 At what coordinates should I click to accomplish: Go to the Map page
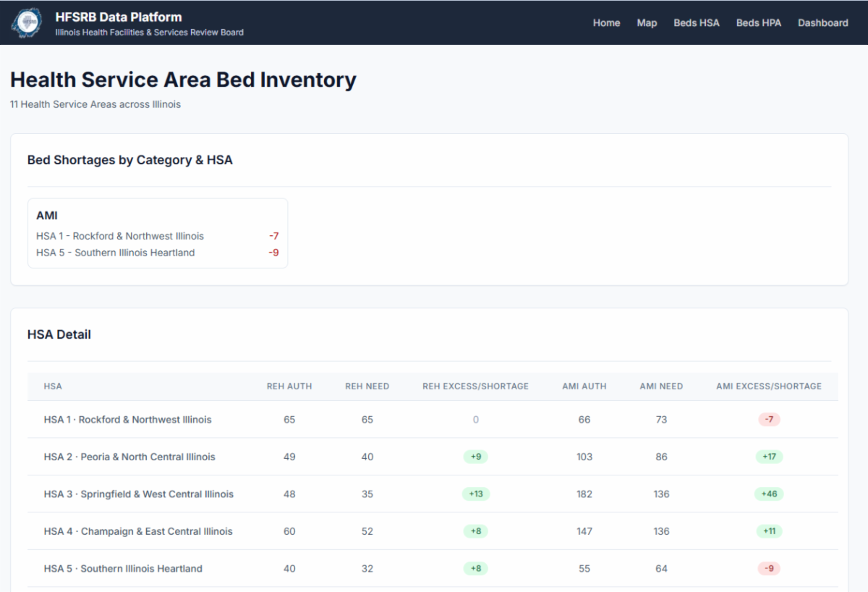pos(647,23)
